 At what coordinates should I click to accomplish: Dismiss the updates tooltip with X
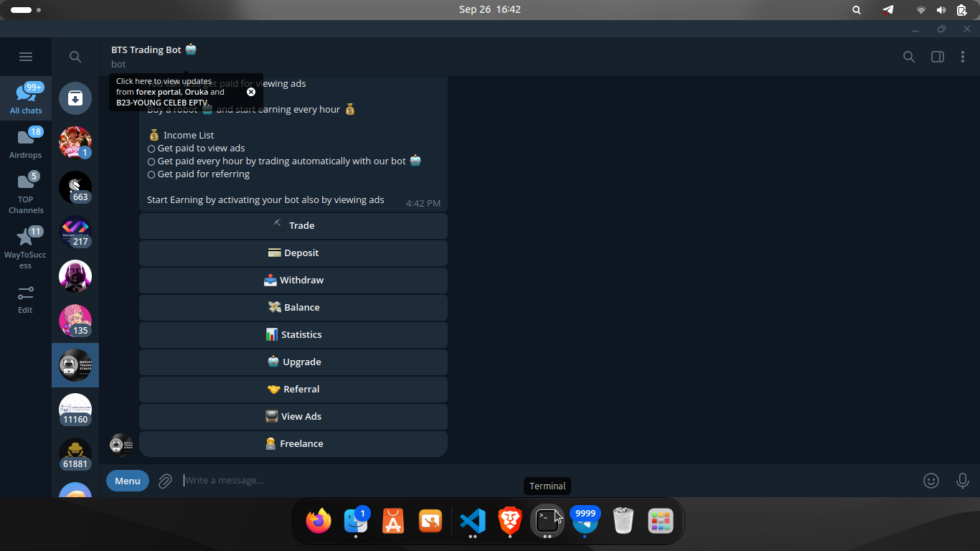251,92
